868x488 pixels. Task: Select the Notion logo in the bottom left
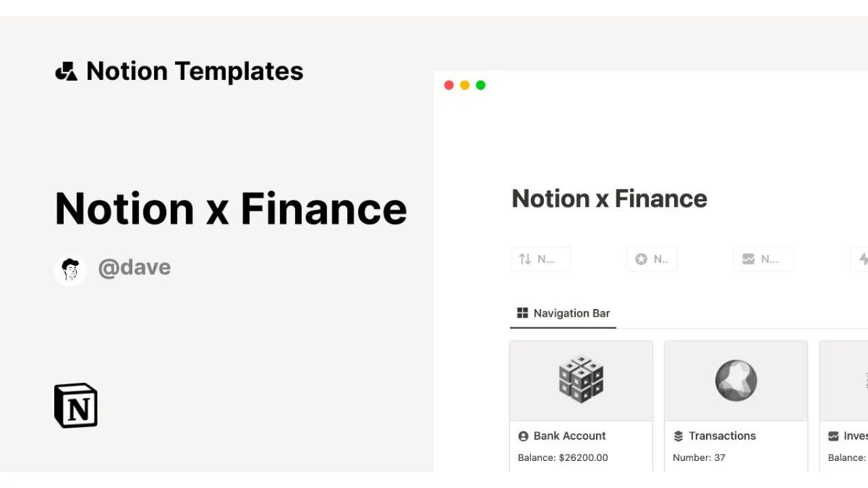click(x=75, y=405)
